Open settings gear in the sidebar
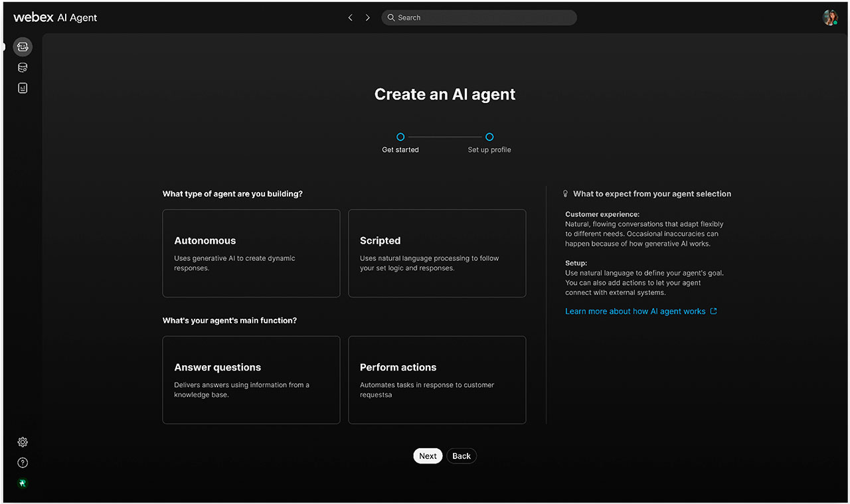Image resolution: width=850 pixels, height=504 pixels. click(x=23, y=442)
